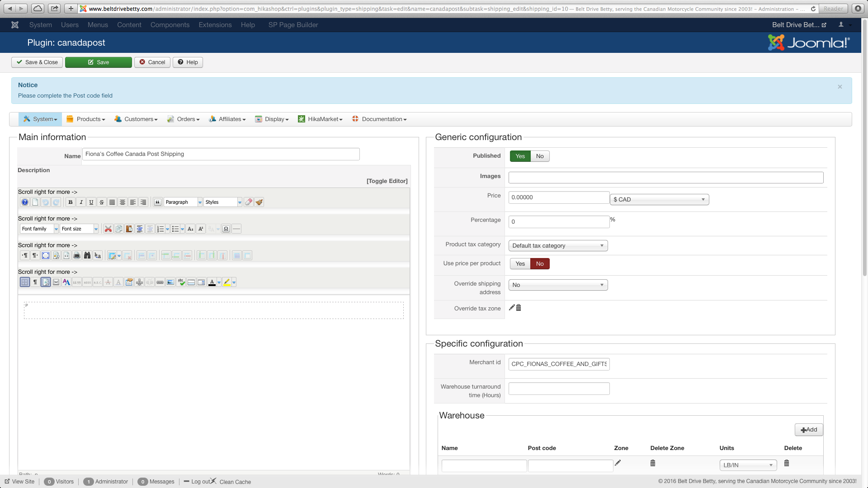The image size is (868, 488).
Task: Open the Extensions menu in top bar
Action: (215, 25)
